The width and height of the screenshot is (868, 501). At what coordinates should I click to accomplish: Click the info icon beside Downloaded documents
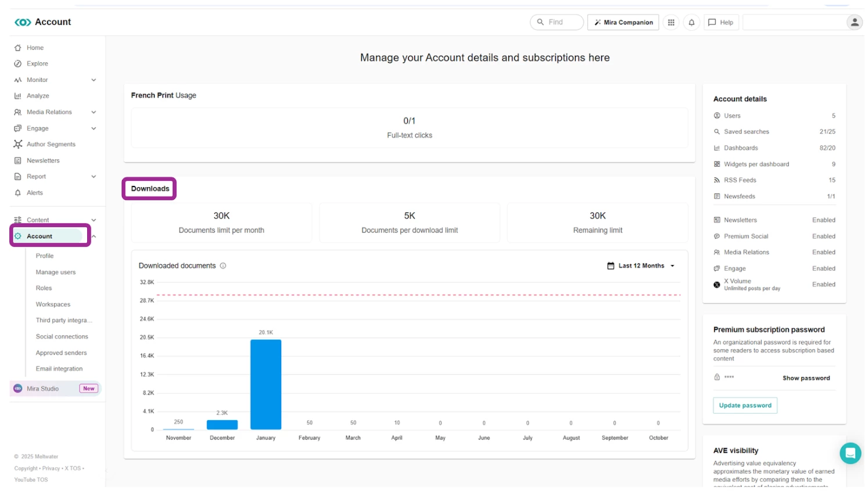tap(223, 266)
